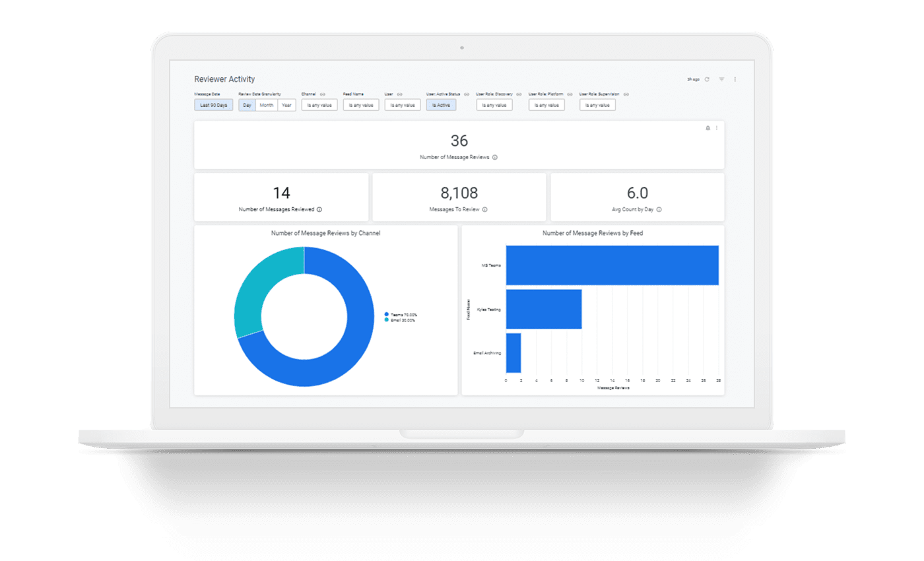Refresh the Reviewer Activity dashboard
This screenshot has height=561, width=924.
[707, 79]
